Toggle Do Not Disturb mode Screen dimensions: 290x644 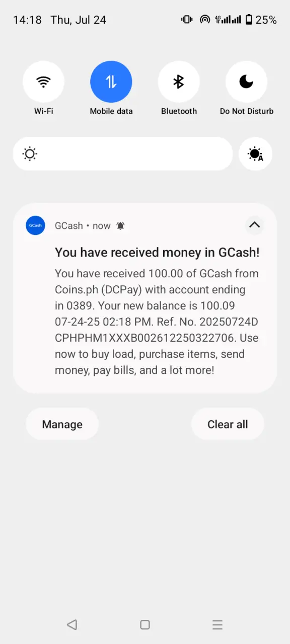click(246, 82)
